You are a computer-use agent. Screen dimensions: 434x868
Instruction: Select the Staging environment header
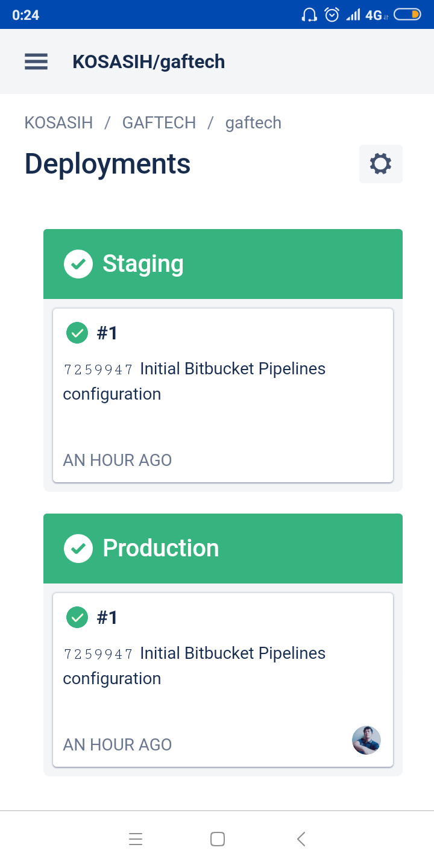(x=223, y=264)
